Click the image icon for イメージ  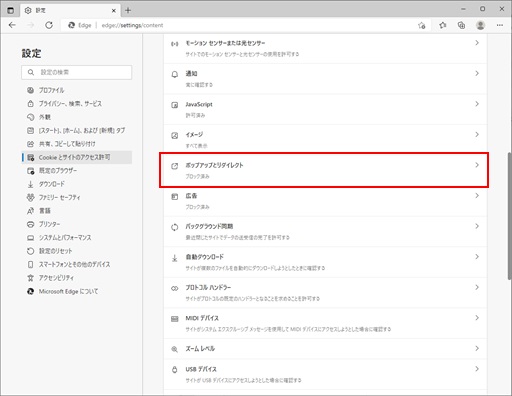(x=175, y=135)
